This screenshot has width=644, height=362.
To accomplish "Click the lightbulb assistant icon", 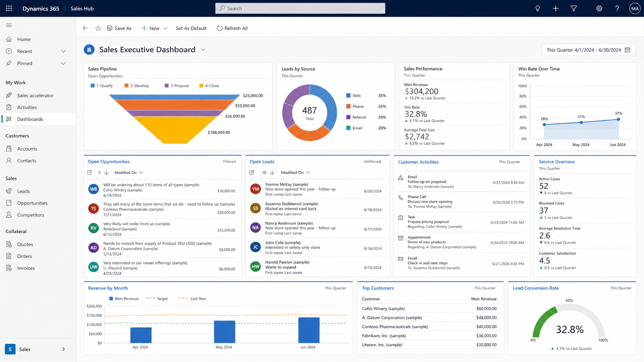I will 538,8.
